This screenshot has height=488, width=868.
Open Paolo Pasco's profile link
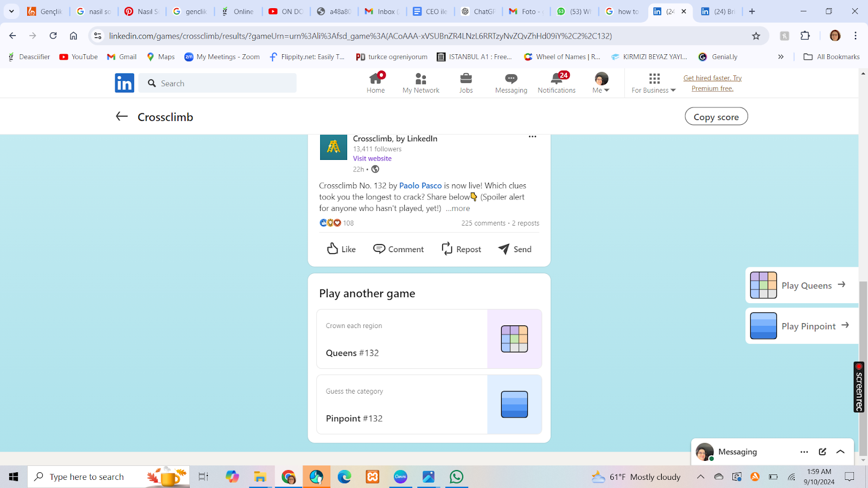pyautogui.click(x=420, y=185)
